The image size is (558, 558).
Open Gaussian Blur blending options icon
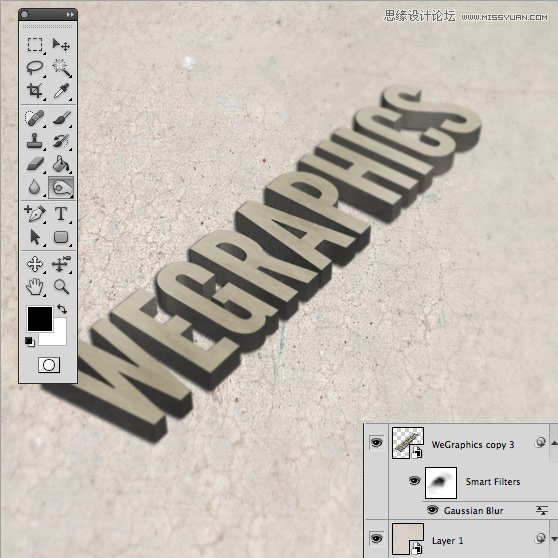(x=542, y=510)
